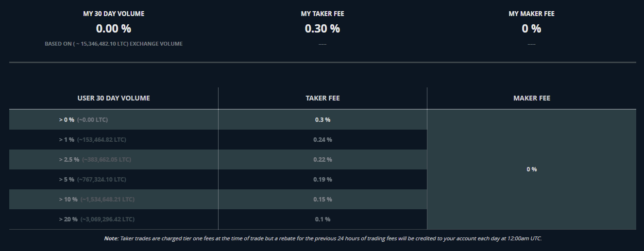Click the exchange volume LTC text
Image resolution: width=644 pixels, height=251 pixels.
click(114, 44)
